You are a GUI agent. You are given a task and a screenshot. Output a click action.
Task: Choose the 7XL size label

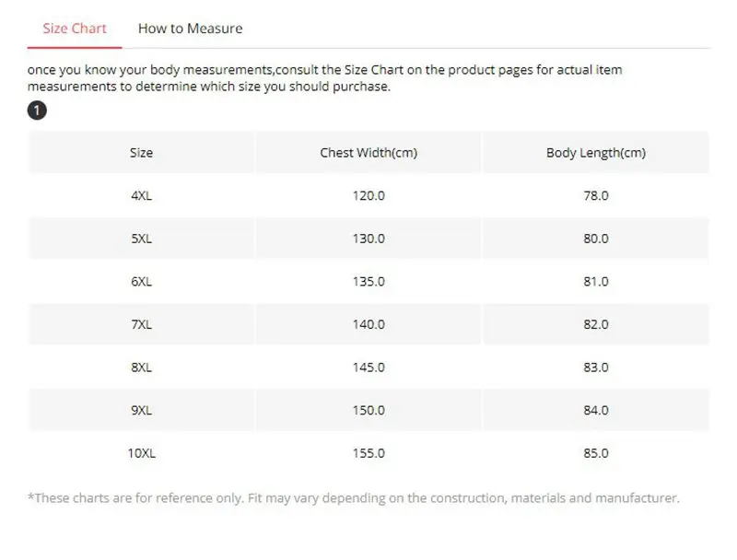coord(141,324)
